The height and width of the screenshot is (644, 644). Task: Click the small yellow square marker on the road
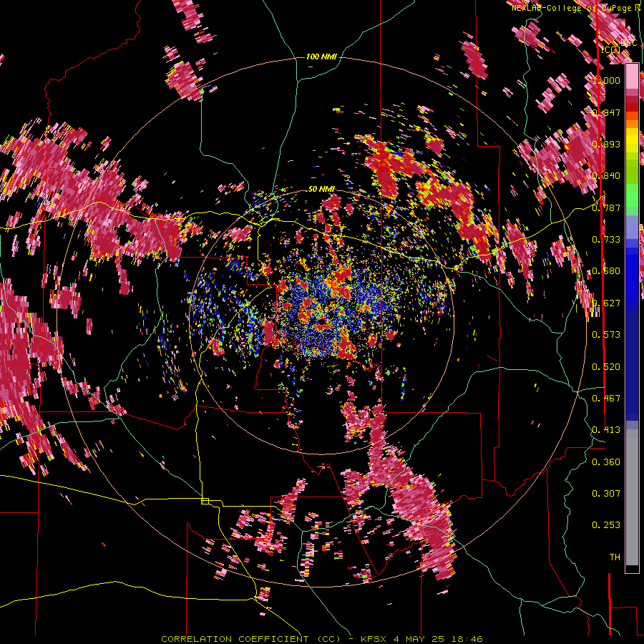[x=205, y=501]
